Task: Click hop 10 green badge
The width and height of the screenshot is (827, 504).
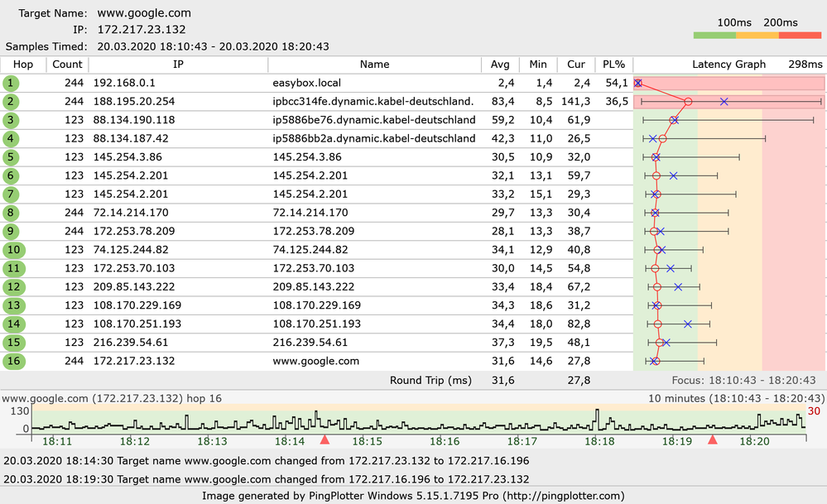Action: [x=14, y=250]
